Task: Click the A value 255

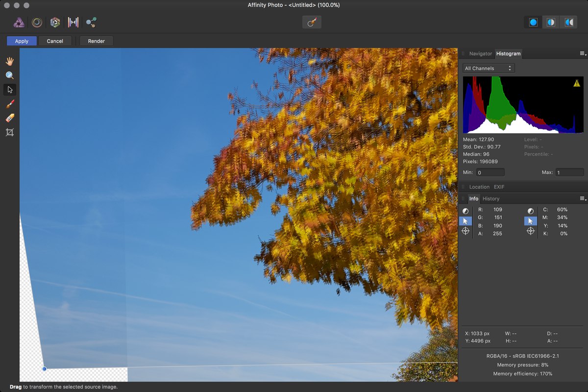Action: [497, 234]
